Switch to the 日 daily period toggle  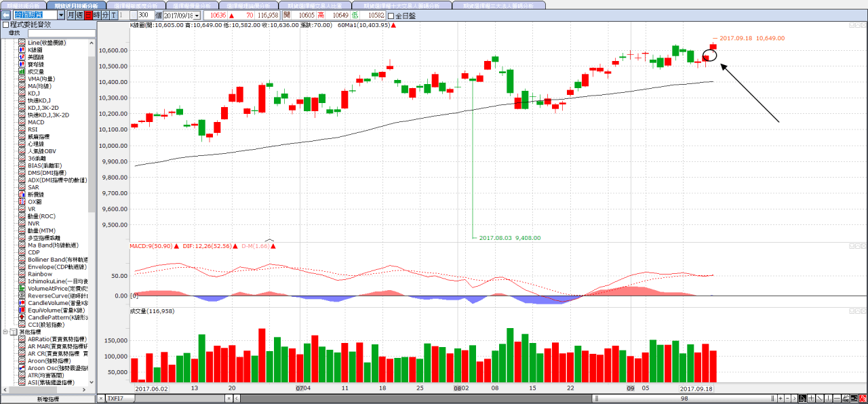[88, 15]
